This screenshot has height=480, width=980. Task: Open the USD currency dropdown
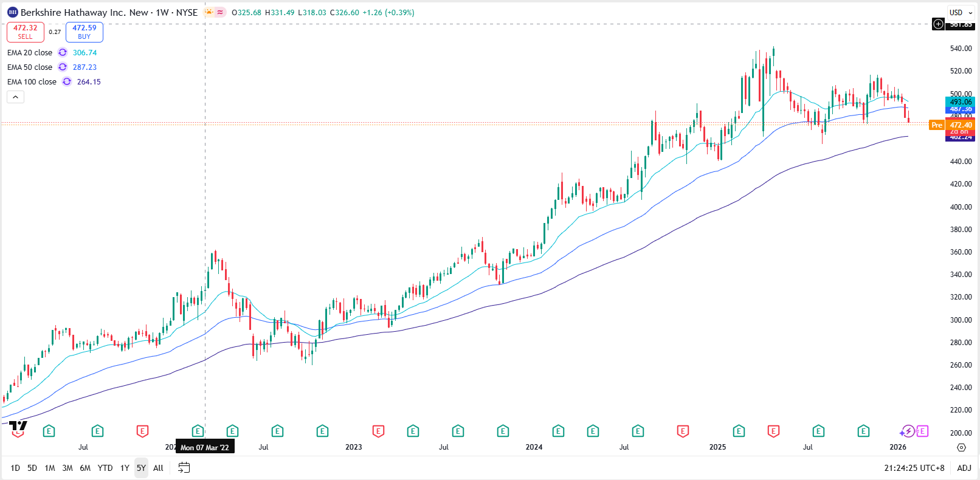click(960, 12)
